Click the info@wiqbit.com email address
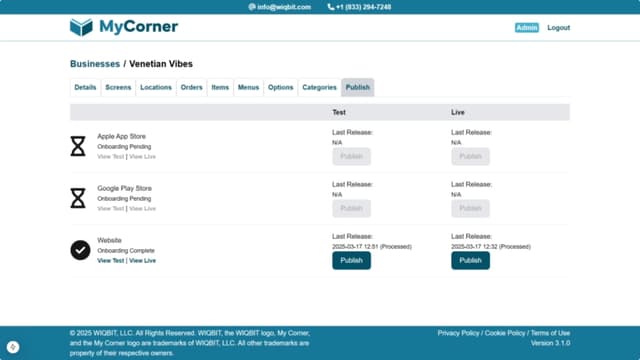 click(x=284, y=7)
